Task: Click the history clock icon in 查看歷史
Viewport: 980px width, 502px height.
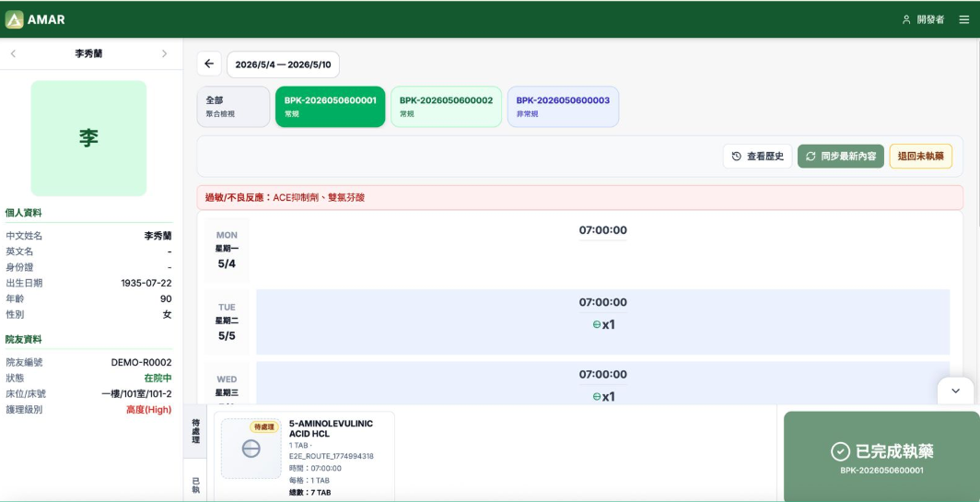Action: point(736,157)
